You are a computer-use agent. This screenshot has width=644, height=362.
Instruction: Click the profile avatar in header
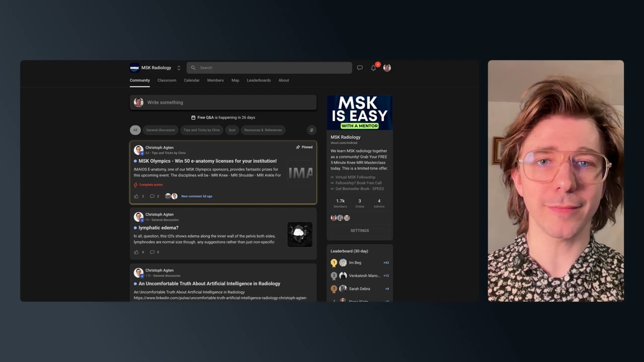[x=387, y=68]
